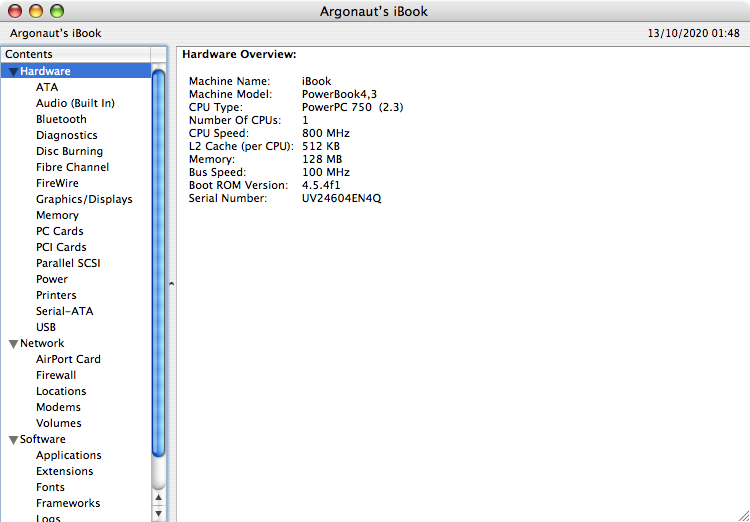
Task: Select FireWire in the Contents list
Action: 57,183
